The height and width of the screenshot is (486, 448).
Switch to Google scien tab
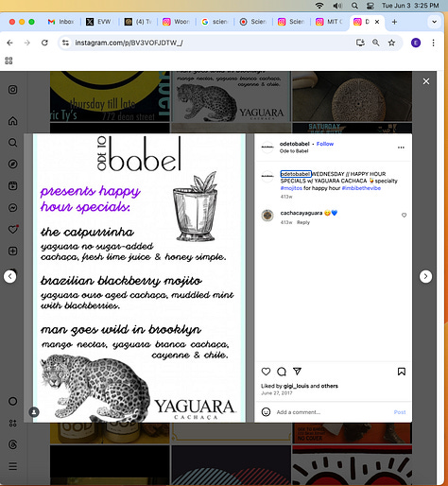click(215, 22)
